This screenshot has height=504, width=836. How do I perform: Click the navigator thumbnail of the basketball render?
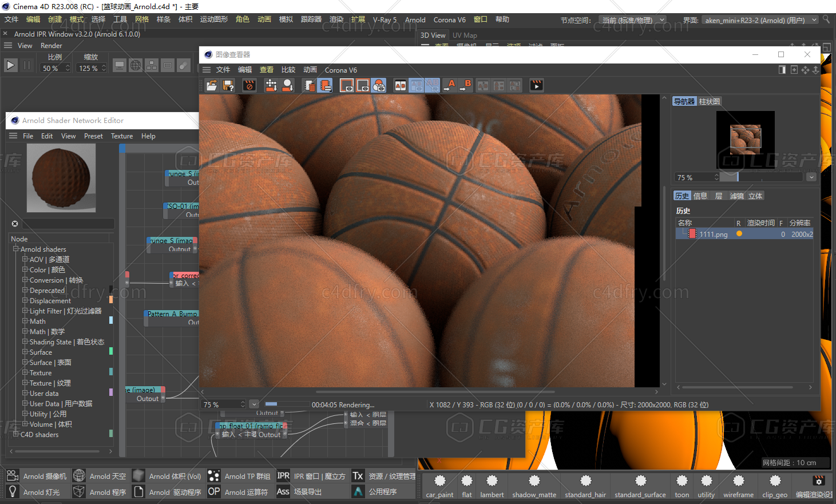pyautogui.click(x=746, y=140)
